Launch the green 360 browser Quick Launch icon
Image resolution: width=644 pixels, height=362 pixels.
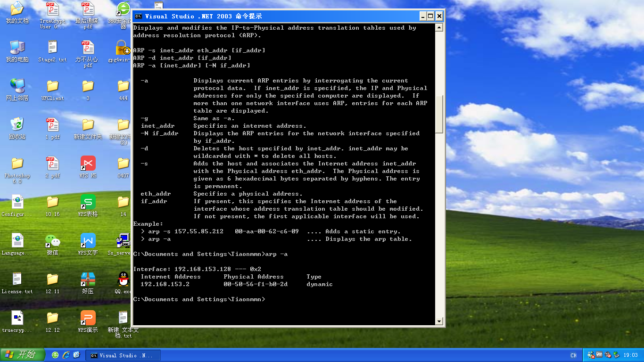coord(55,355)
